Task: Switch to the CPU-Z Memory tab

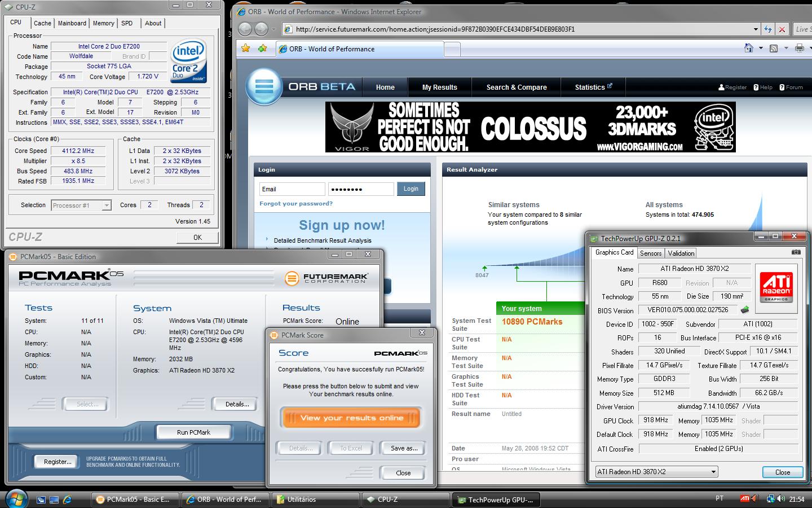Action: click(103, 23)
